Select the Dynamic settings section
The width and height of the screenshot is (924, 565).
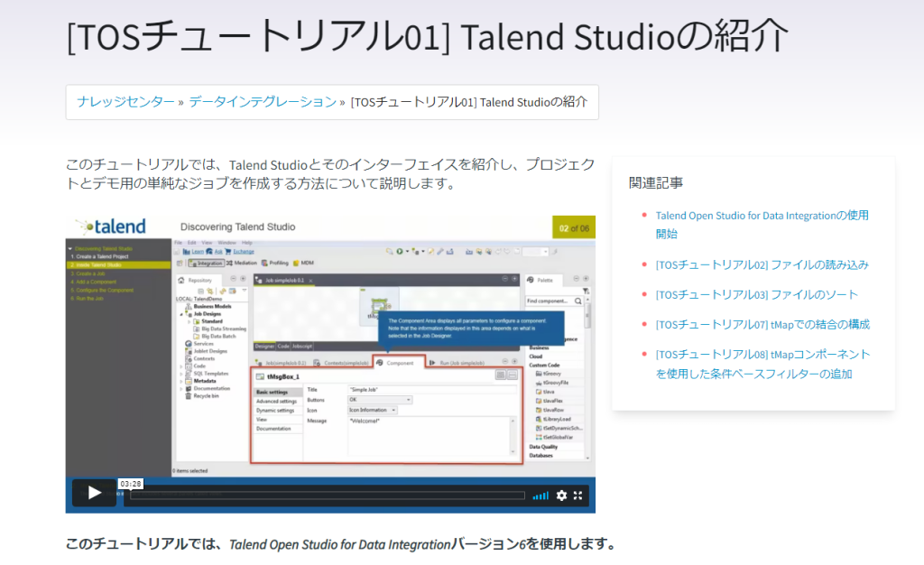tap(278, 411)
